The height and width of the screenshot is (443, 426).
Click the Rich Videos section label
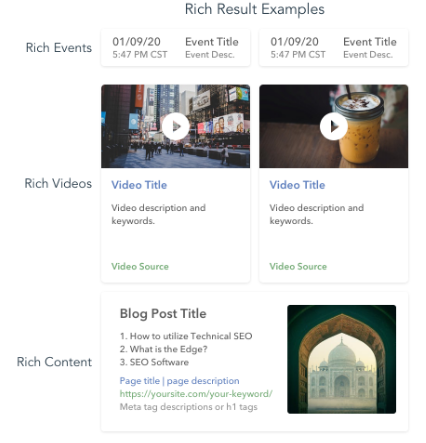pyautogui.click(x=58, y=183)
